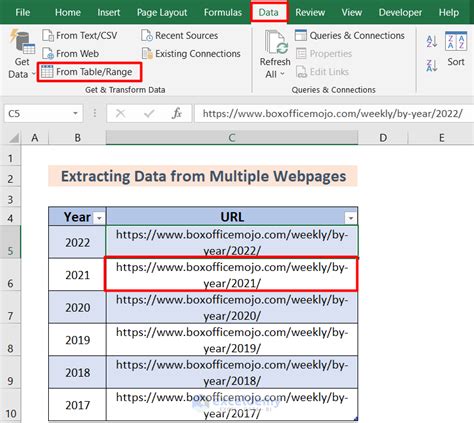Open Existing Connections dialog
The height and width of the screenshot is (423, 474).
[191, 53]
